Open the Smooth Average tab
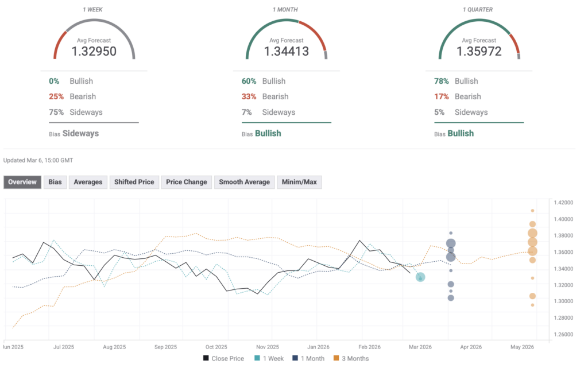The image size is (588, 368). pos(244,182)
